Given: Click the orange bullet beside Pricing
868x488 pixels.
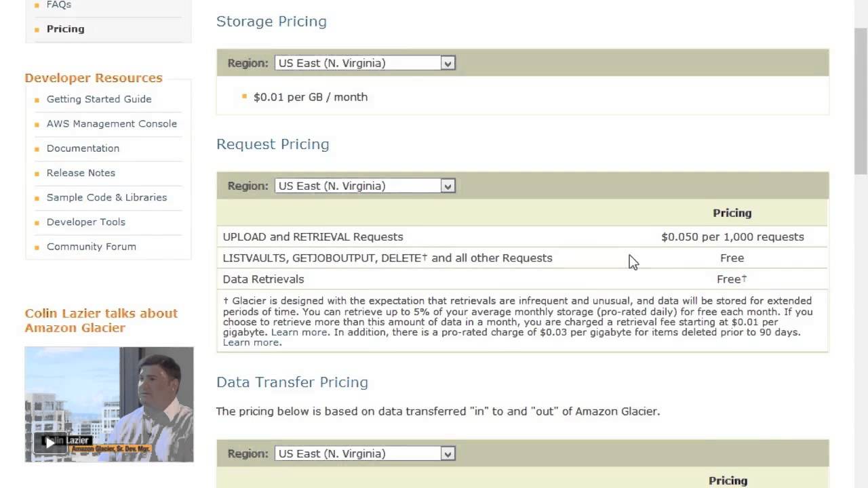Looking at the screenshot, I should tap(37, 30).
